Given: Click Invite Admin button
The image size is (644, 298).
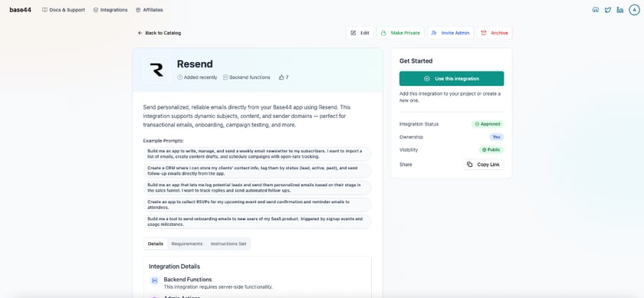Looking at the screenshot, I should [x=451, y=33].
